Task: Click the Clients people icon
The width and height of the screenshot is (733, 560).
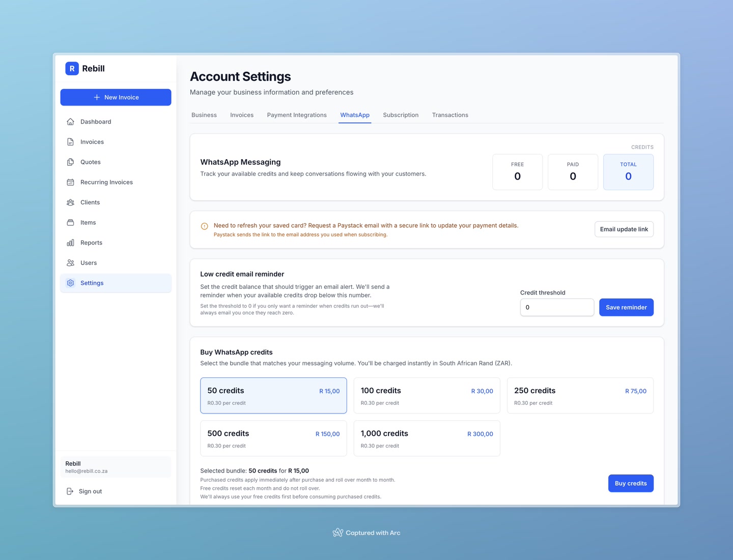Action: [x=71, y=202]
